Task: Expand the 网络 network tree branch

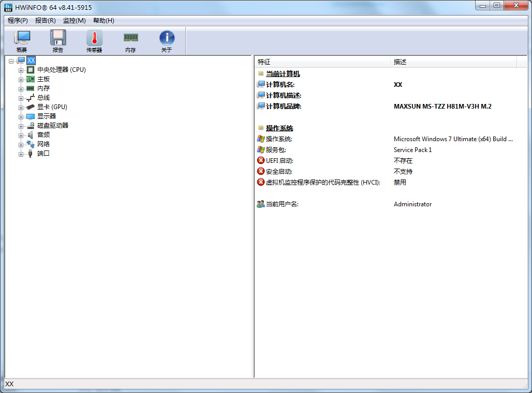Action: [x=21, y=145]
